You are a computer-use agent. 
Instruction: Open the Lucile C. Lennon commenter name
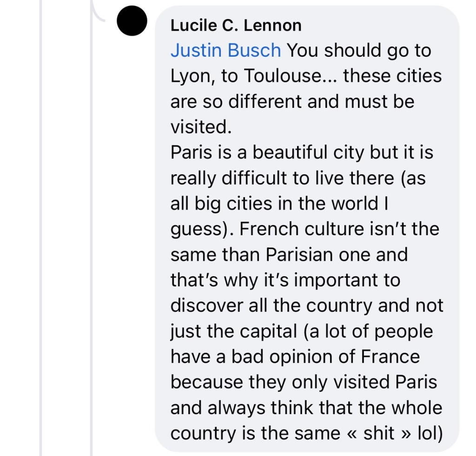tap(236, 25)
